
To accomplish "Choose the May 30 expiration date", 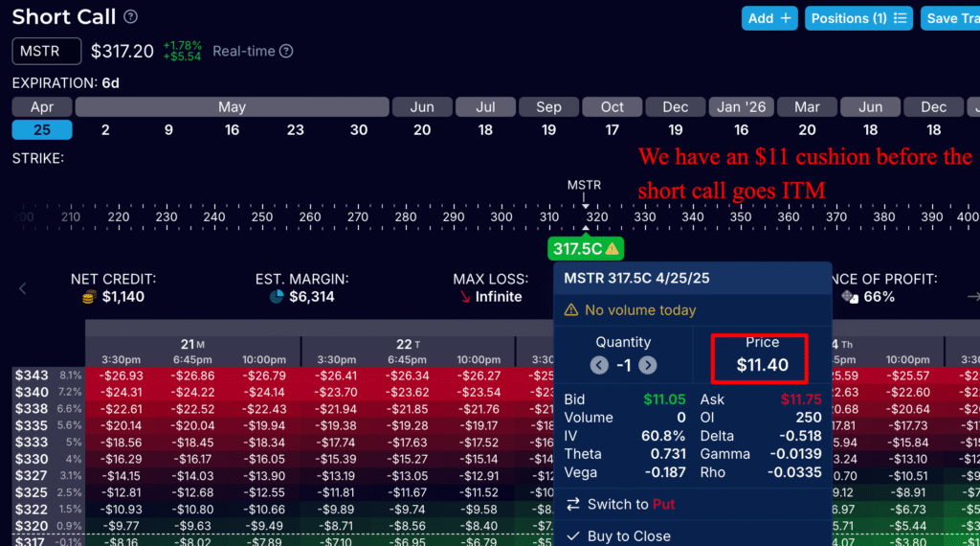I will 359,130.
